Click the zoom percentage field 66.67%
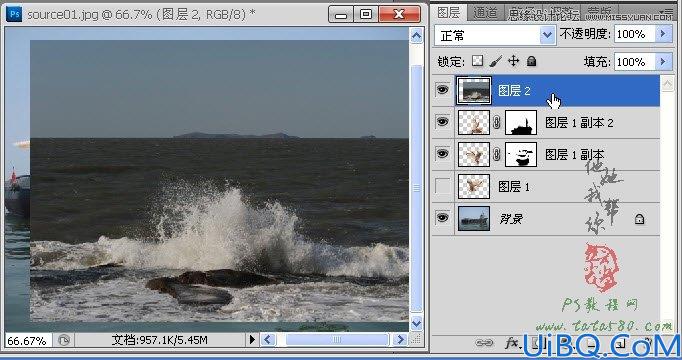This screenshot has width=682, height=360. click(x=27, y=340)
